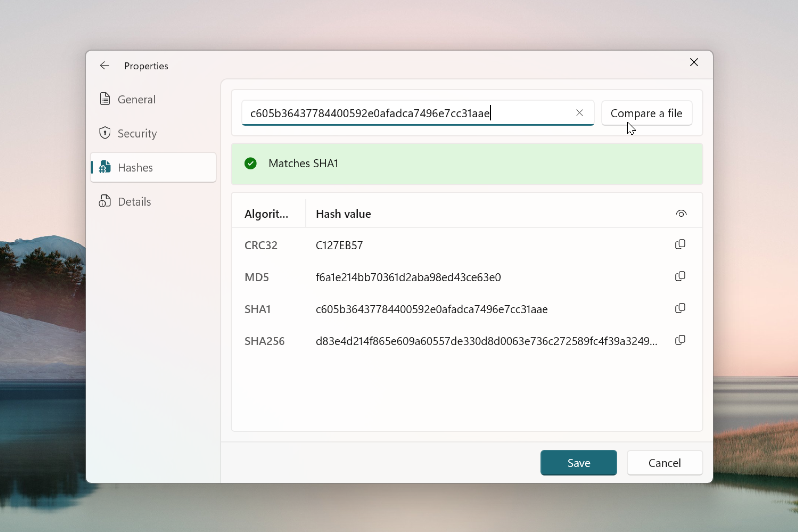This screenshot has width=798, height=532.
Task: Click the back arrow to leave Properties
Action: pos(104,65)
